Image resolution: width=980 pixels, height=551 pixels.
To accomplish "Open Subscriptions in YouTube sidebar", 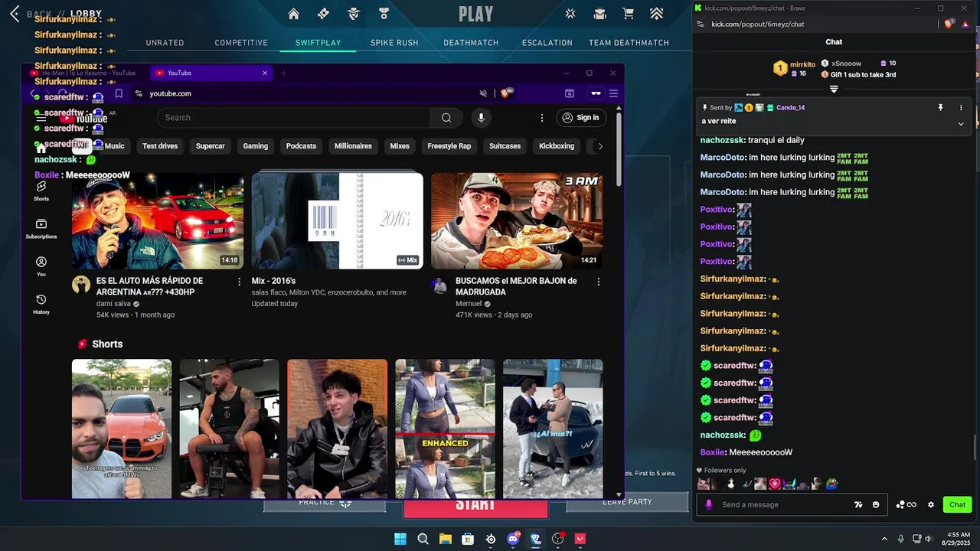I will pos(41,229).
